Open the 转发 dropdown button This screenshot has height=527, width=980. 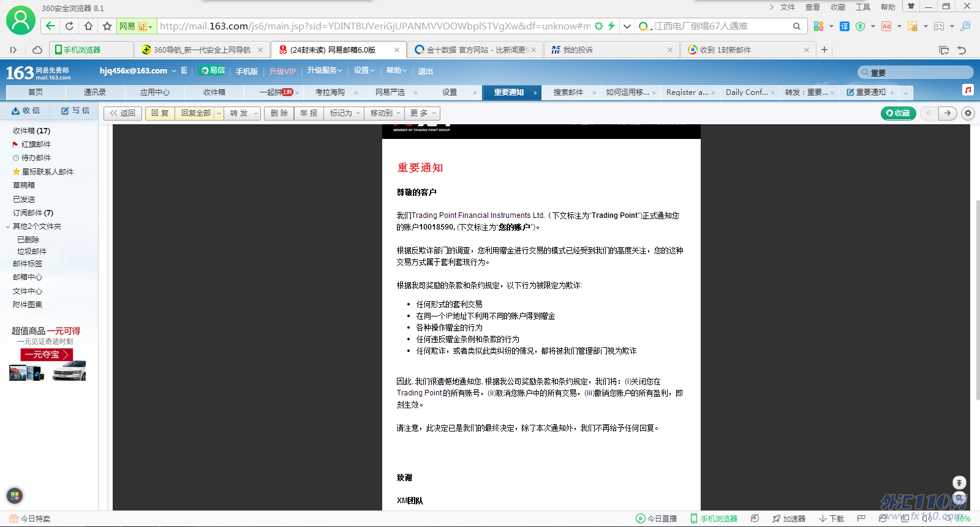point(243,113)
